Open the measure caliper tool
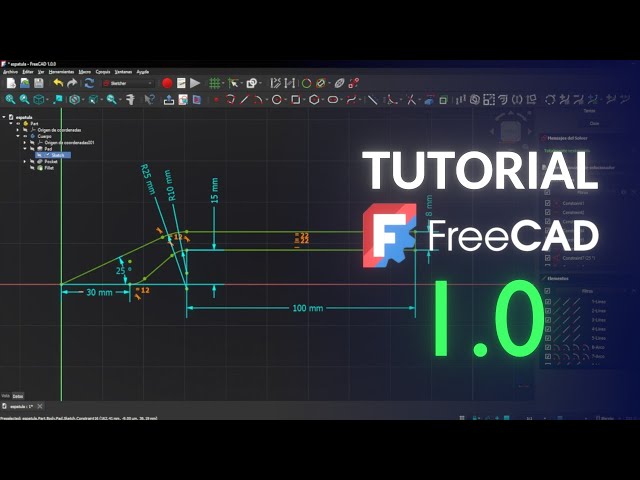Viewport: 640px width, 480px height. coord(130,99)
